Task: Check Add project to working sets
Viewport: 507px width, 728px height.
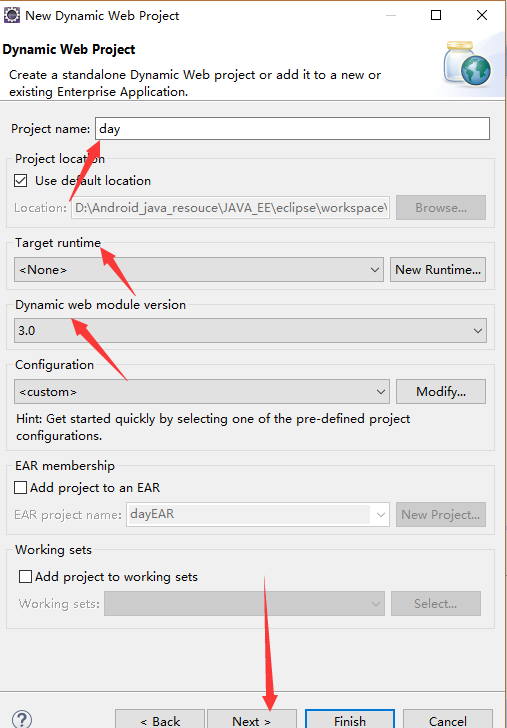Action: (x=25, y=577)
